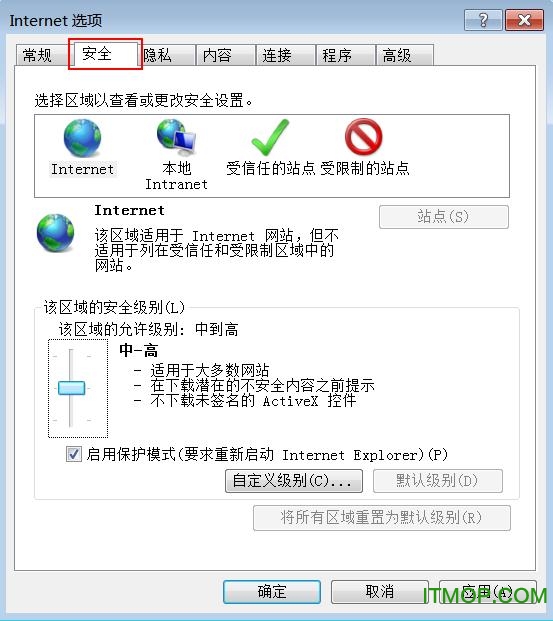This screenshot has width=553, height=621.
Task: Click the help question mark button
Action: [483, 20]
